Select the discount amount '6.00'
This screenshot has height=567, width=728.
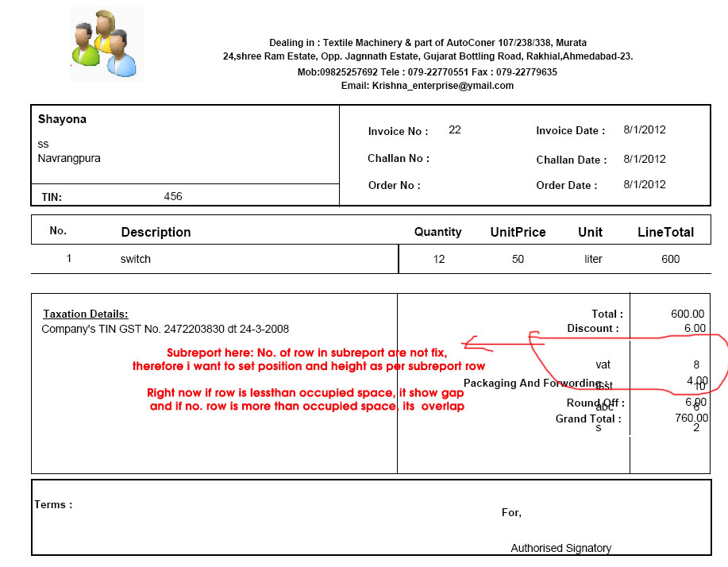coord(695,328)
